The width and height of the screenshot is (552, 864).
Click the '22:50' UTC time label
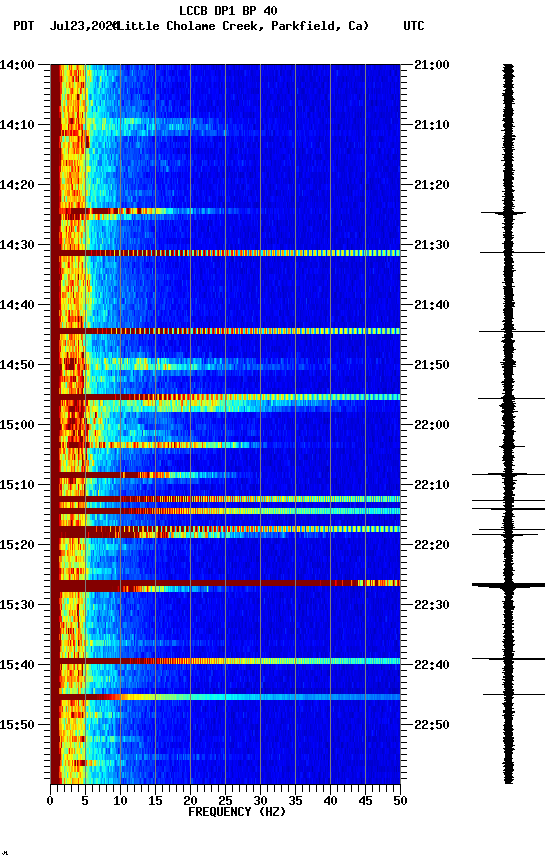pos(432,726)
